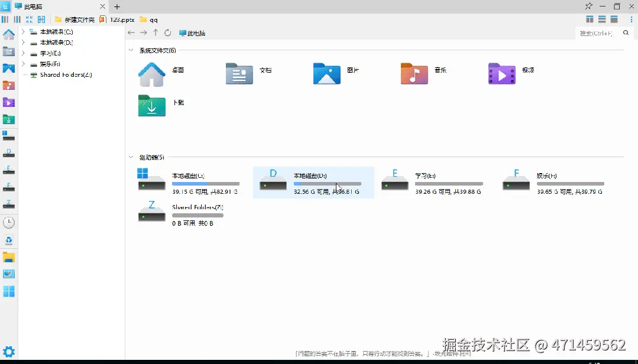638x364 pixels.
Task: Open the home icon in the left sidebar
Action: click(x=8, y=35)
